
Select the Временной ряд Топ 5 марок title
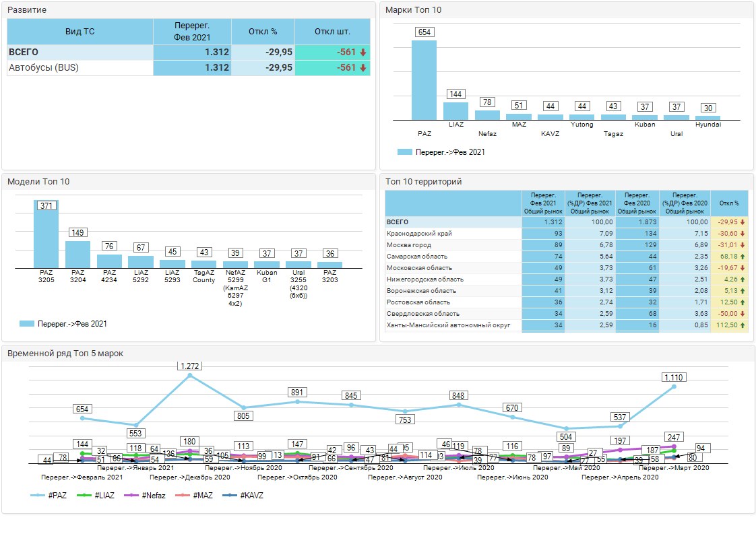click(65, 353)
